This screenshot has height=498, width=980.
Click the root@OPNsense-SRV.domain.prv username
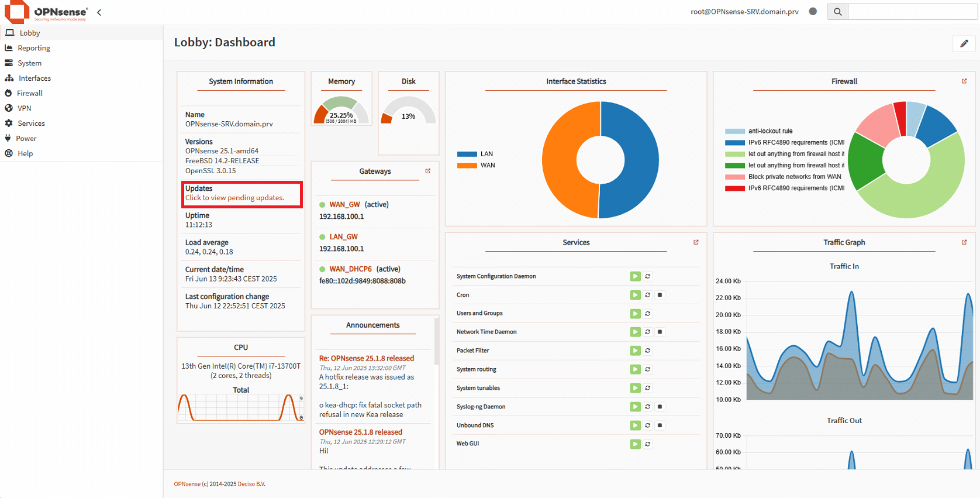744,12
